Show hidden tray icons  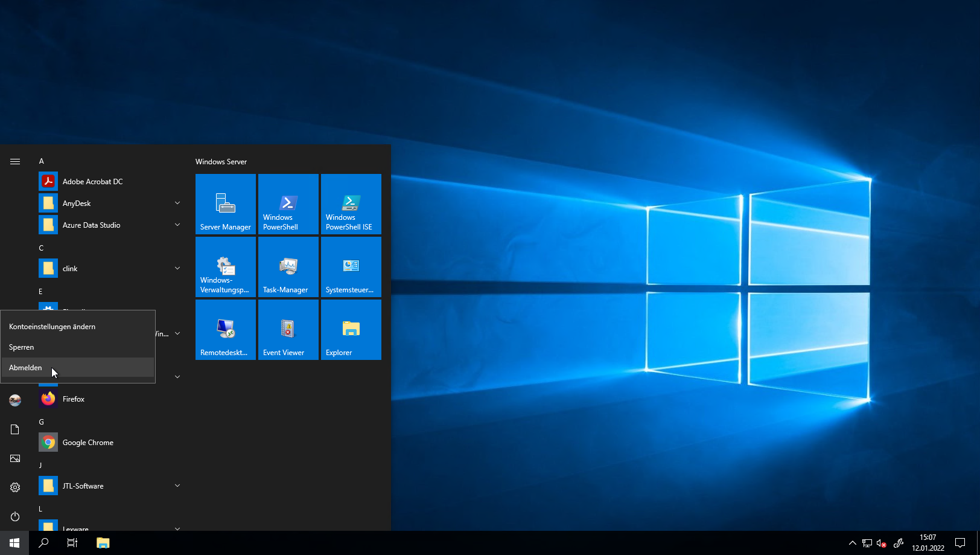(x=853, y=543)
